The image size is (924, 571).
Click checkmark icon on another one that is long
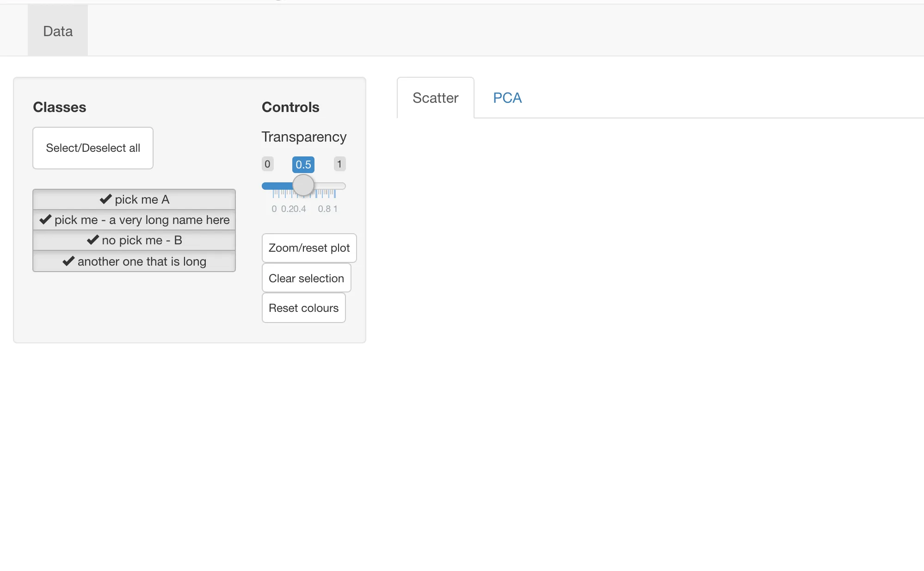coord(68,261)
